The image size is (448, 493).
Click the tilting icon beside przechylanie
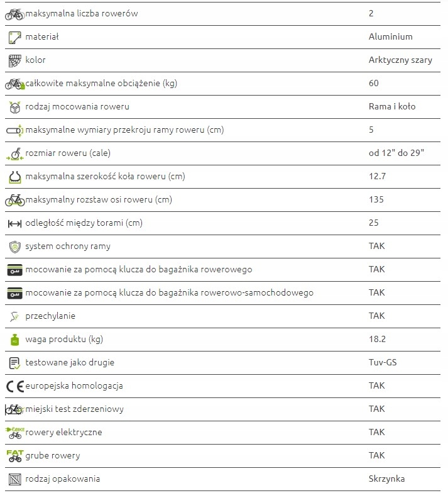[14, 316]
